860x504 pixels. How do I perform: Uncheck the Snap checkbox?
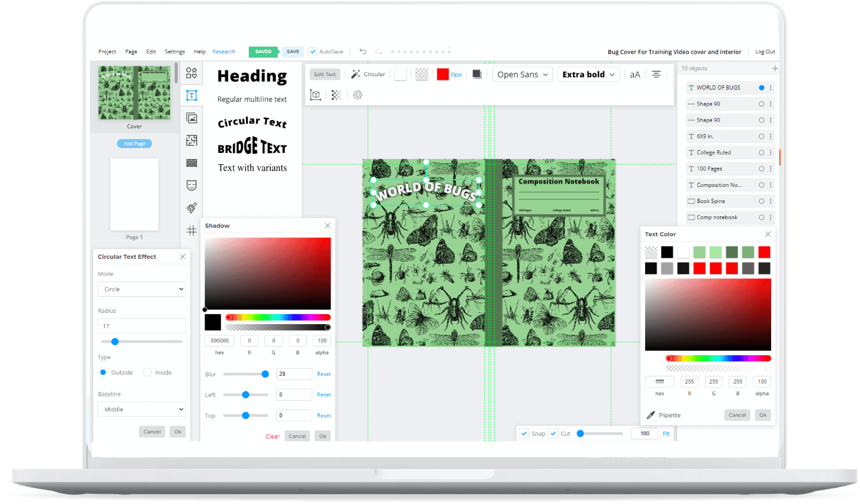tap(524, 433)
